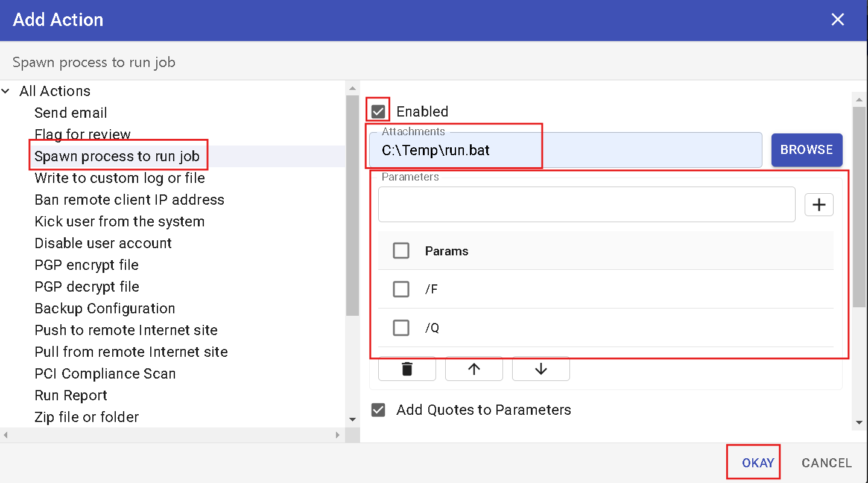This screenshot has height=483, width=868.
Task: Click the BROWSE button
Action: (x=806, y=150)
